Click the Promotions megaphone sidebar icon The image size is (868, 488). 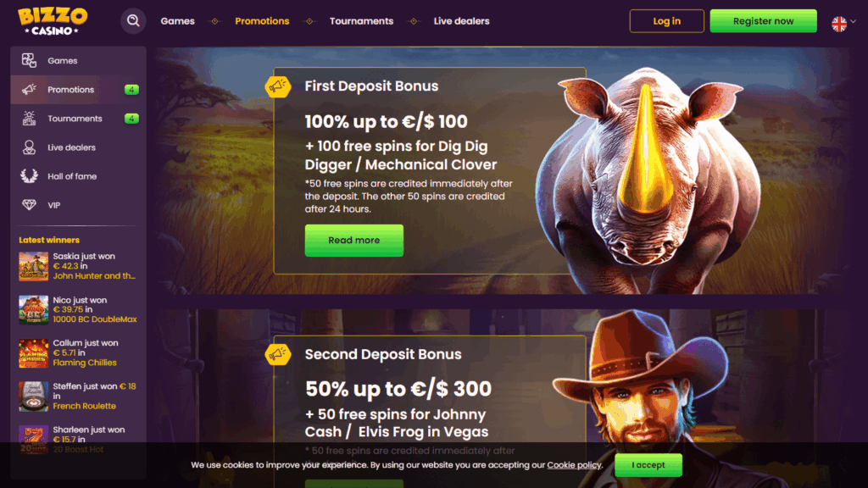29,89
